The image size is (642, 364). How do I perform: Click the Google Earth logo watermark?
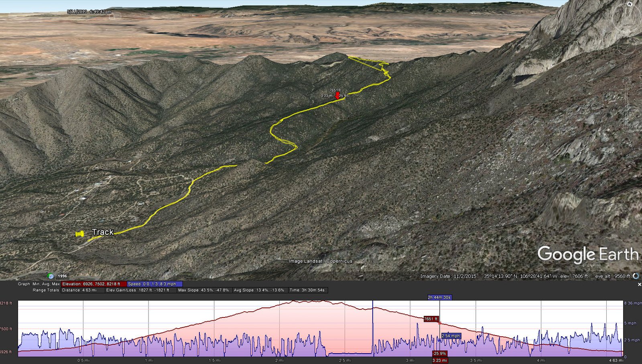[588, 254]
